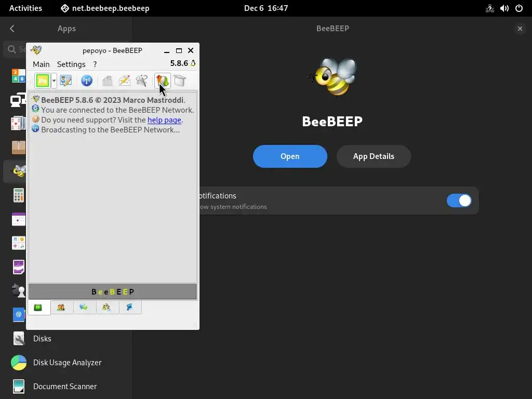Click the 'Broadcasting to the BeeBEEP Network...' message
532x399 pixels.
pos(110,129)
